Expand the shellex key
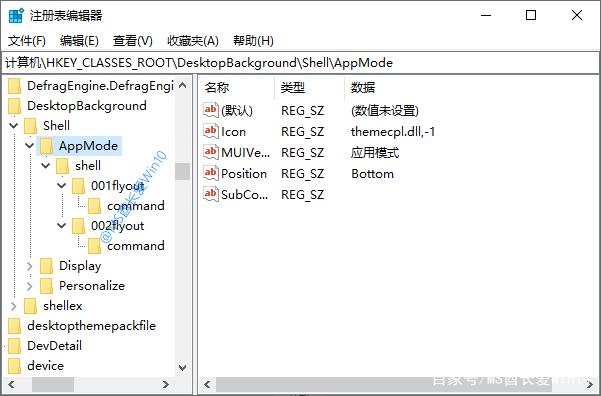Image resolution: width=601 pixels, height=396 pixels. tap(14, 306)
